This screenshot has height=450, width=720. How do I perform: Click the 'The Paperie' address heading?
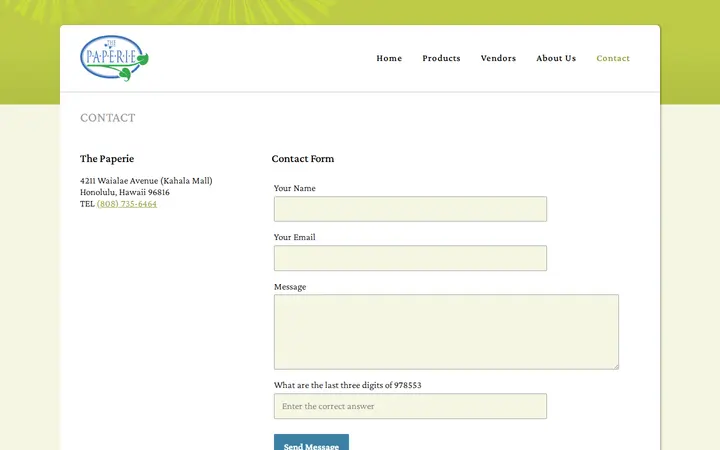point(107,159)
